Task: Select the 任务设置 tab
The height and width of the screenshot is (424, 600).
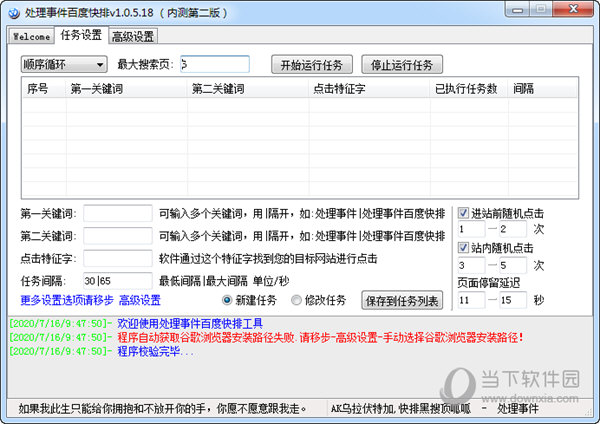Action: click(x=81, y=35)
